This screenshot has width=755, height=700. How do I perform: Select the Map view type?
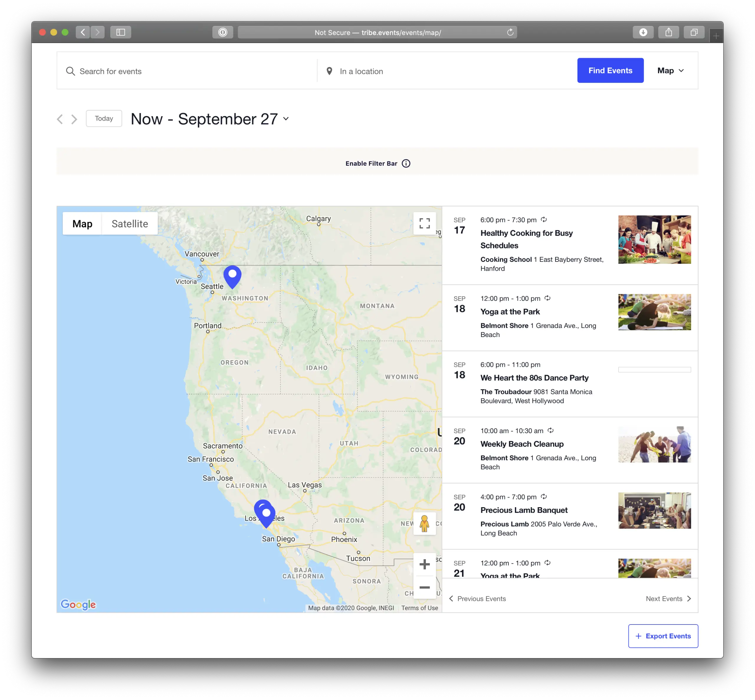coord(82,224)
